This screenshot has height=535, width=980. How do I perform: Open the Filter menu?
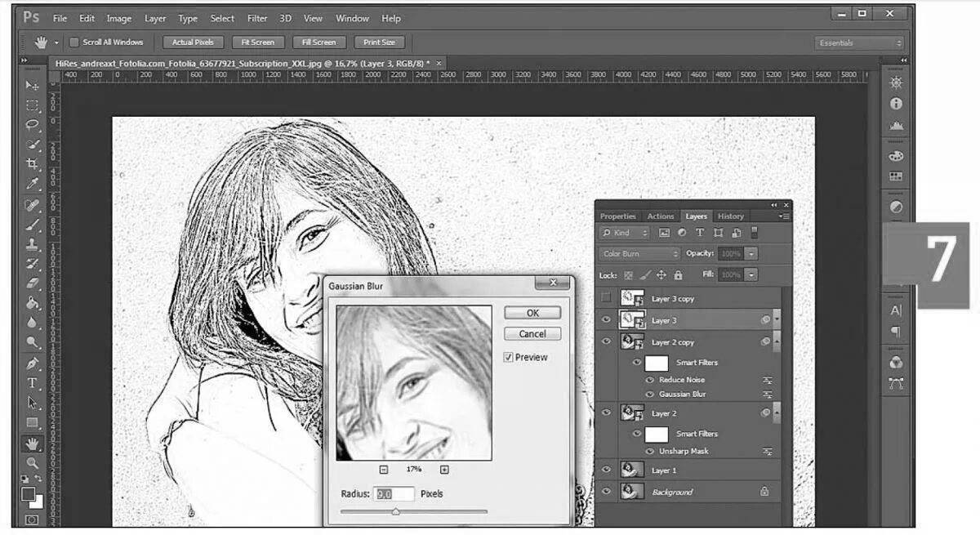coord(256,18)
